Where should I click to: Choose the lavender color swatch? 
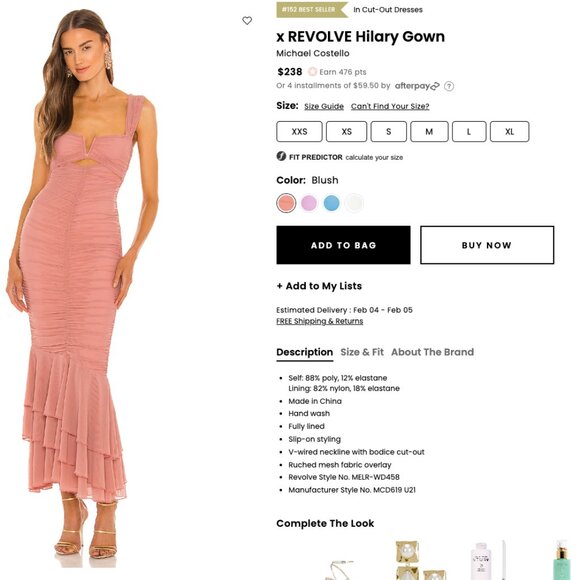[309, 203]
